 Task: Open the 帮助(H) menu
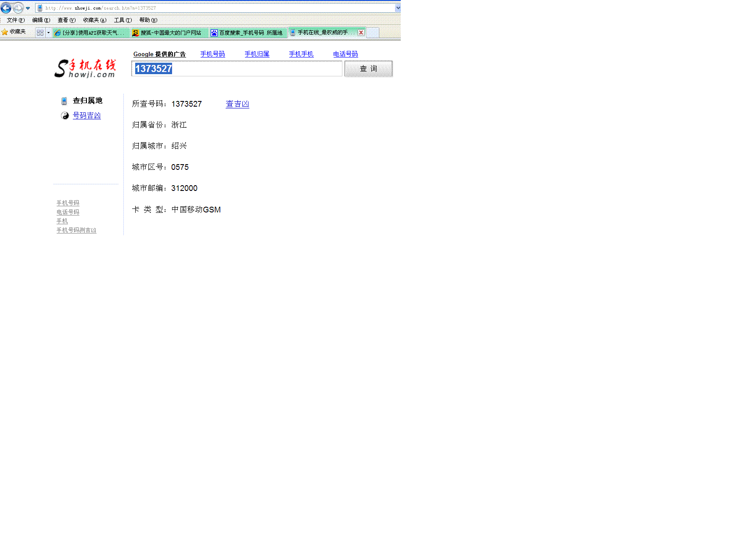[x=148, y=20]
